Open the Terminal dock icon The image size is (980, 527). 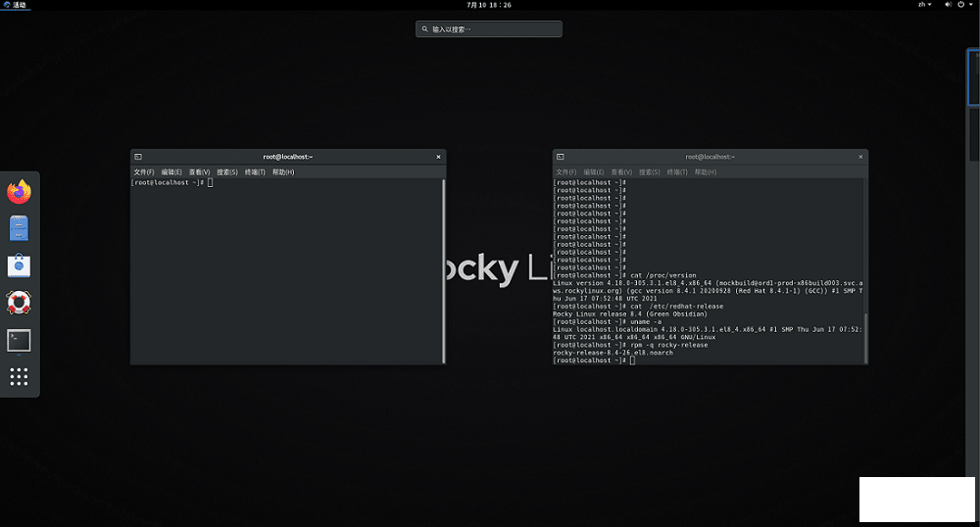[19, 340]
